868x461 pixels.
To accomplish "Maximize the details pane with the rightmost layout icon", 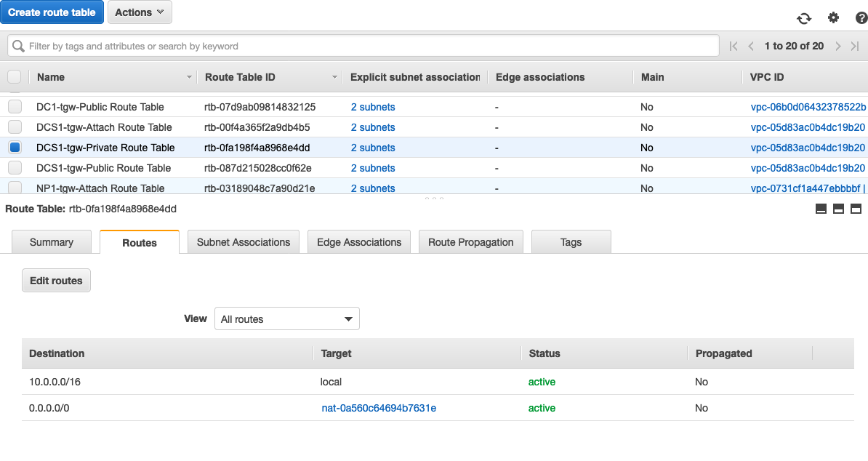I will tap(855, 209).
